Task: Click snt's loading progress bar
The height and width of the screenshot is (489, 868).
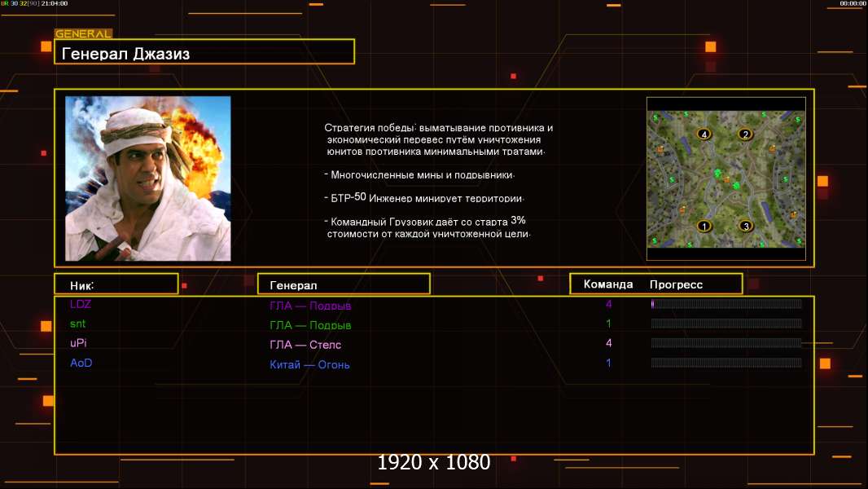Action: tap(726, 324)
